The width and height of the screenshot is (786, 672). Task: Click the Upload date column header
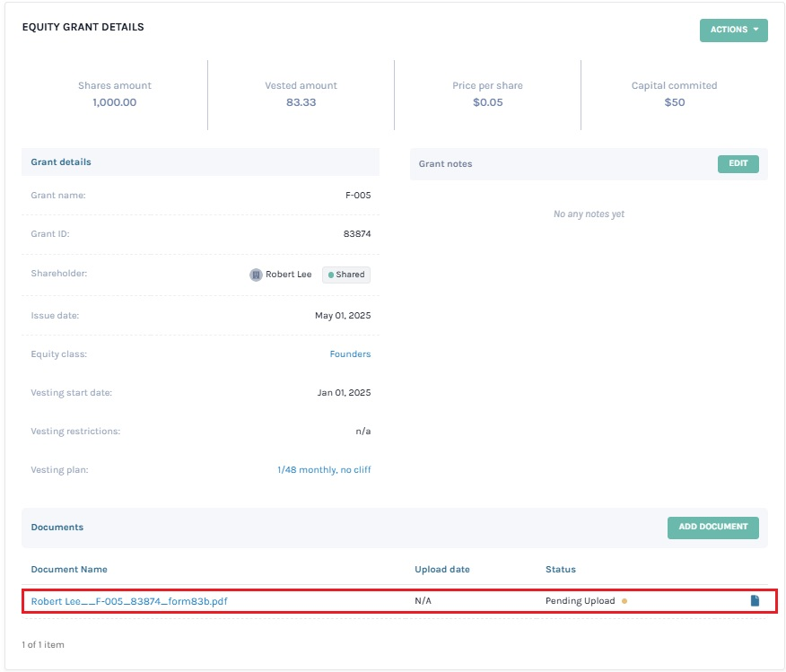[442, 569]
